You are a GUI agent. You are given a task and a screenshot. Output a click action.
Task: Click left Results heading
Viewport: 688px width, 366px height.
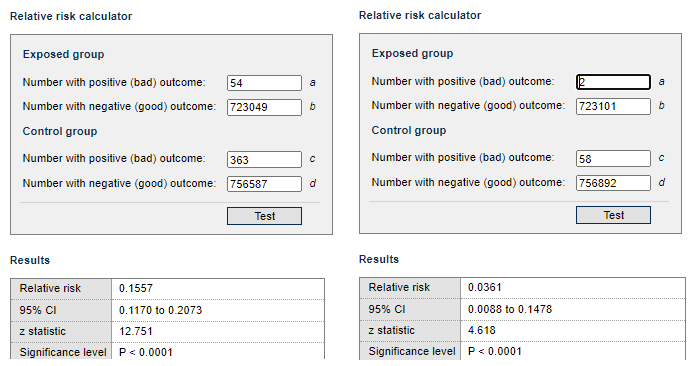pos(30,260)
